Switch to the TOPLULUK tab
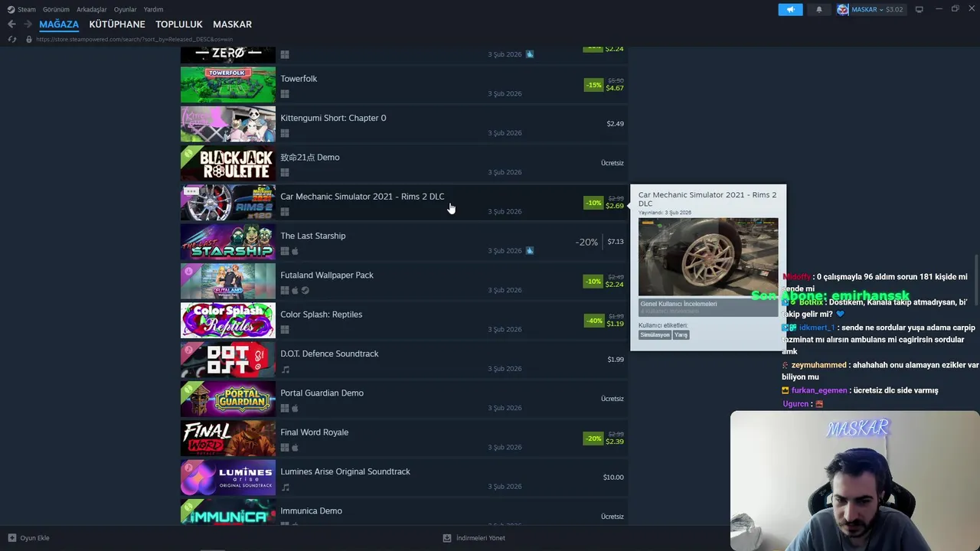Screen dimensions: 980x551 tap(179, 24)
